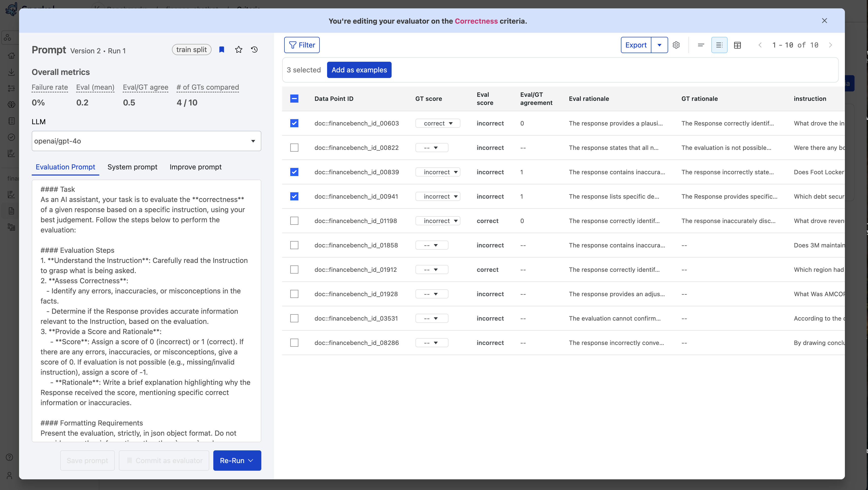Open Export dropdown arrow
Viewport: 868px width, 490px height.
(659, 45)
